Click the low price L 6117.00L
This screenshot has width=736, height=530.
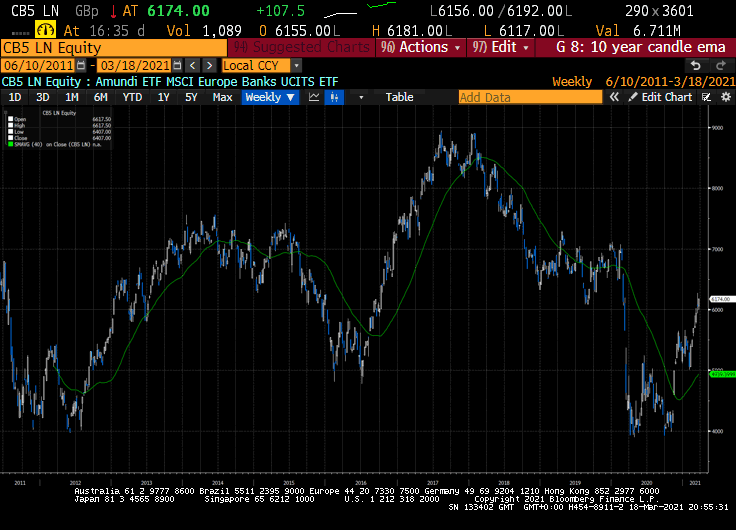[x=523, y=31]
